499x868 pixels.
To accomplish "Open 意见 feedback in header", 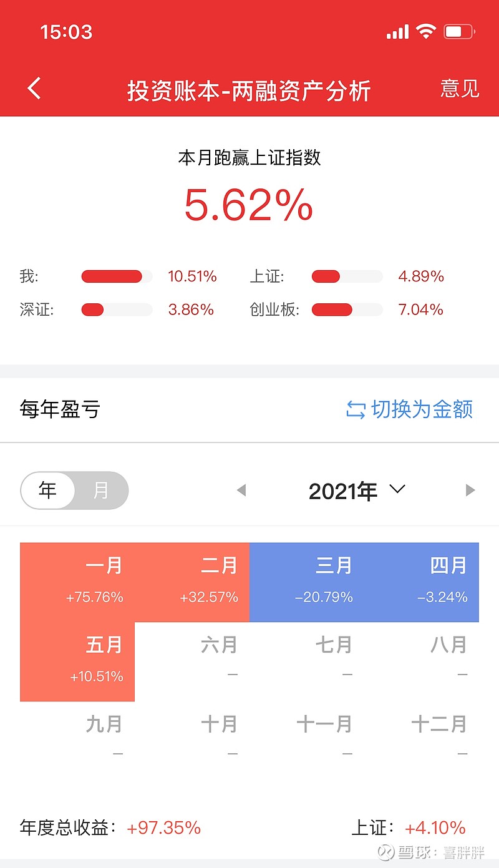I will pos(460,89).
